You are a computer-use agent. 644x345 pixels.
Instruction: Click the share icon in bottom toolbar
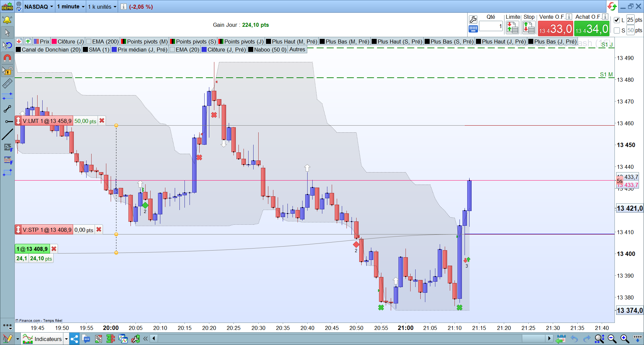point(74,339)
